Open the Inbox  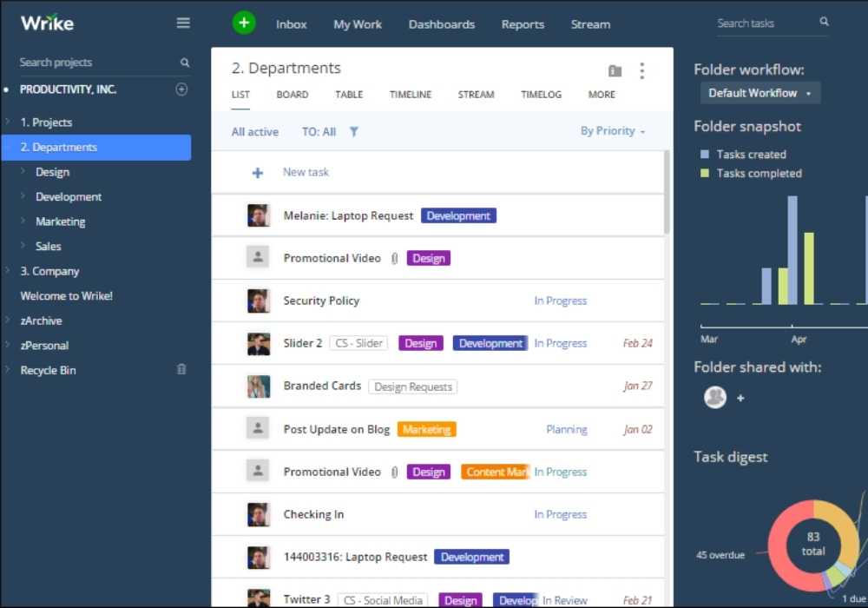[291, 24]
